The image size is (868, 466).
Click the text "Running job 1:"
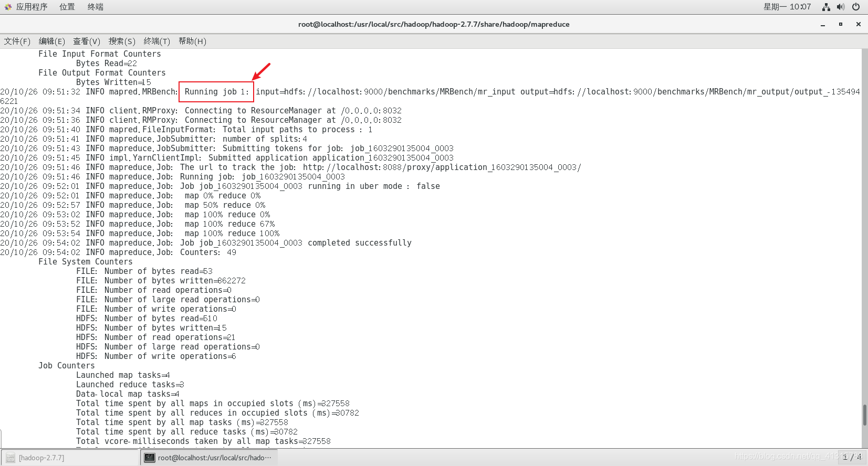click(216, 92)
